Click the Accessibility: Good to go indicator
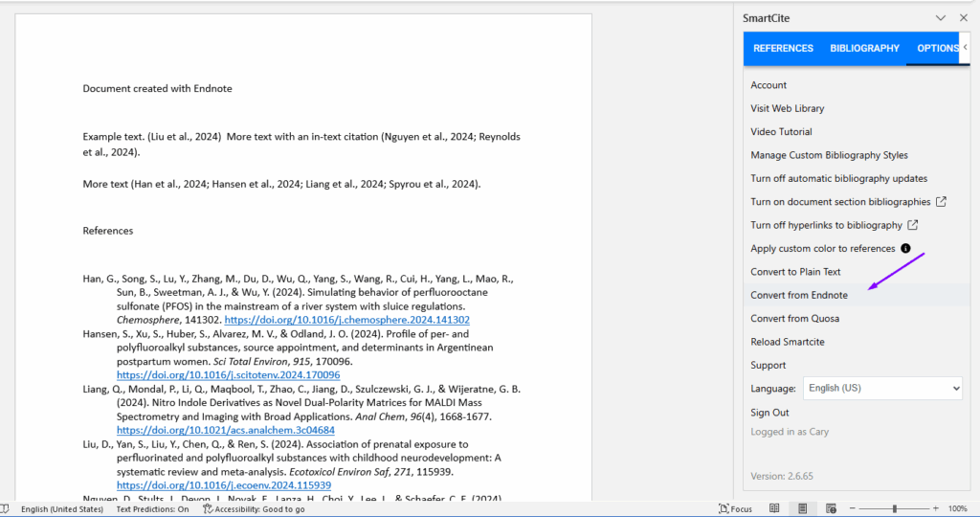This screenshot has width=980, height=517. click(254, 509)
